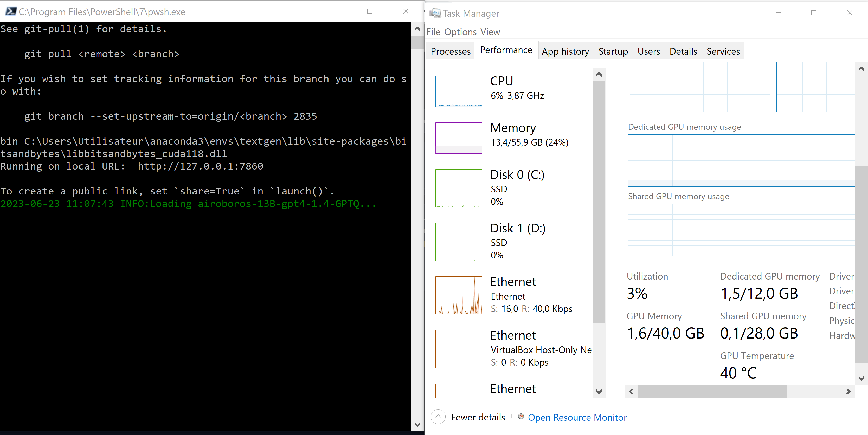
Task: Select the Disk 0 (C:) graph
Action: pyautogui.click(x=459, y=188)
